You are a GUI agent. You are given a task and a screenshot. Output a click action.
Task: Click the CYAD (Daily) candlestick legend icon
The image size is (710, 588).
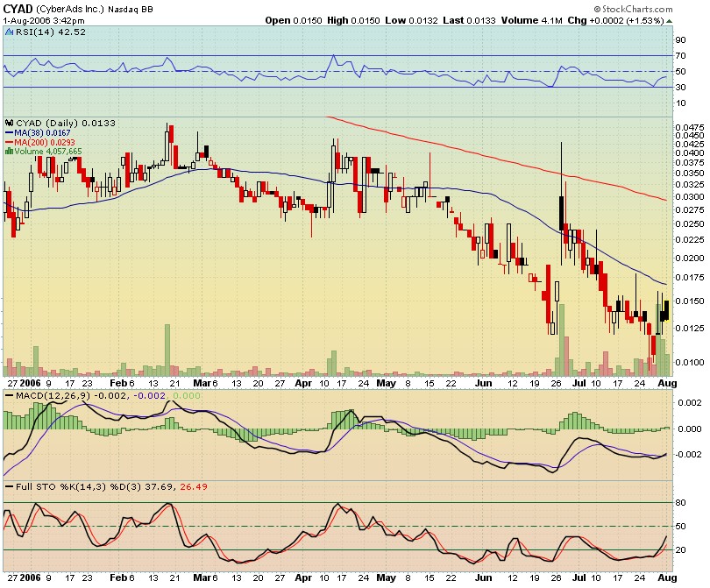tap(9, 124)
